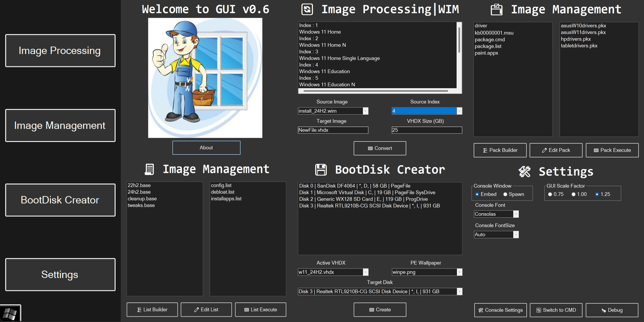Expand the PE Wallpaper dropdown
Image resolution: width=644 pixels, height=322 pixels.
coord(459,272)
